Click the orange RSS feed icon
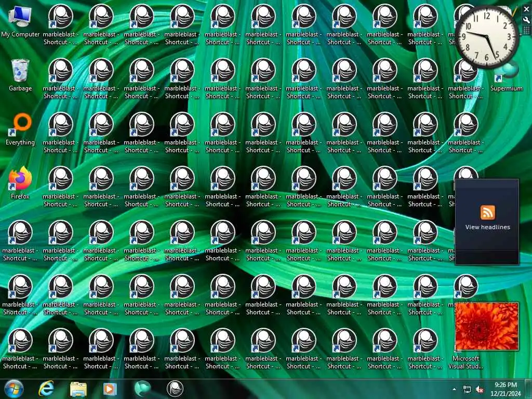The image size is (532, 399). pyautogui.click(x=487, y=212)
